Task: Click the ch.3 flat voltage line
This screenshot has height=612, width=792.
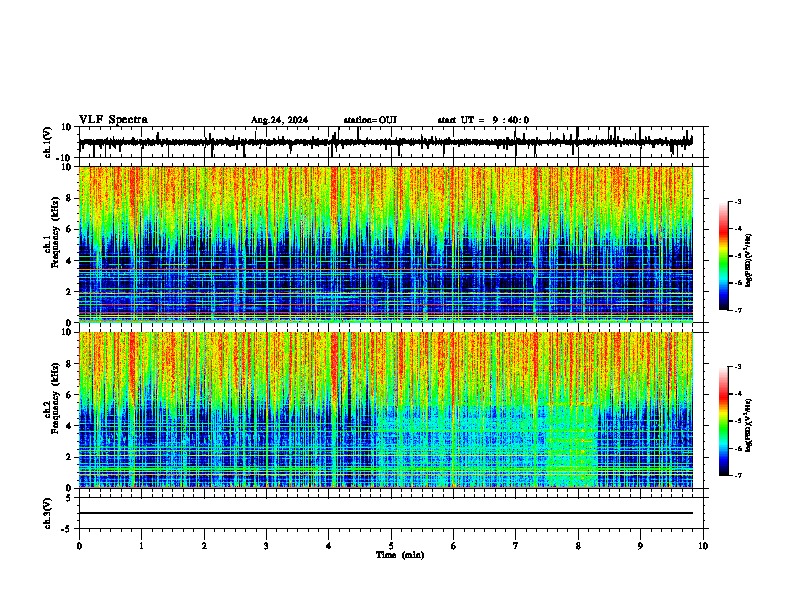Action: 386,513
